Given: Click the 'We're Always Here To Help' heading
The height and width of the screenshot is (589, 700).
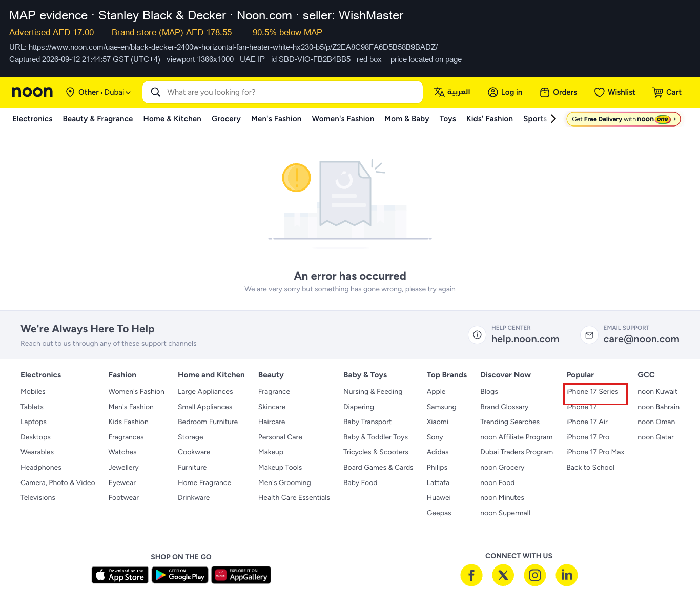Looking at the screenshot, I should click(x=88, y=329).
